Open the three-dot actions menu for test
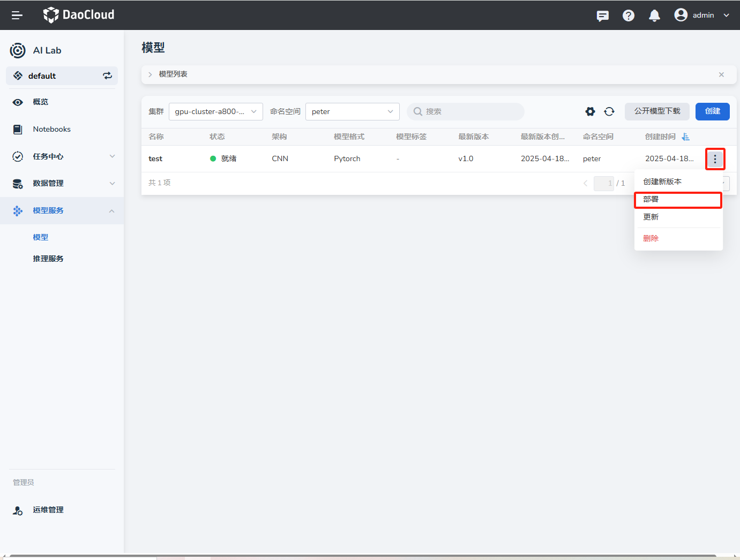 715,159
